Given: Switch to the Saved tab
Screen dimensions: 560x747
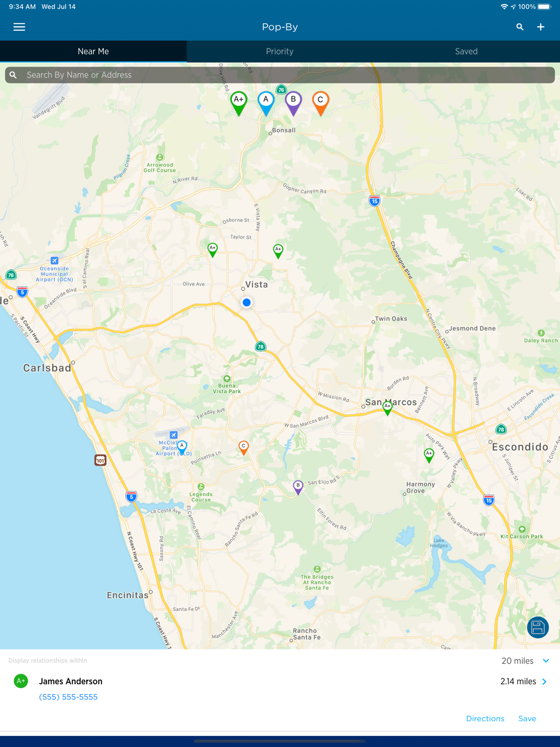Looking at the screenshot, I should [466, 51].
